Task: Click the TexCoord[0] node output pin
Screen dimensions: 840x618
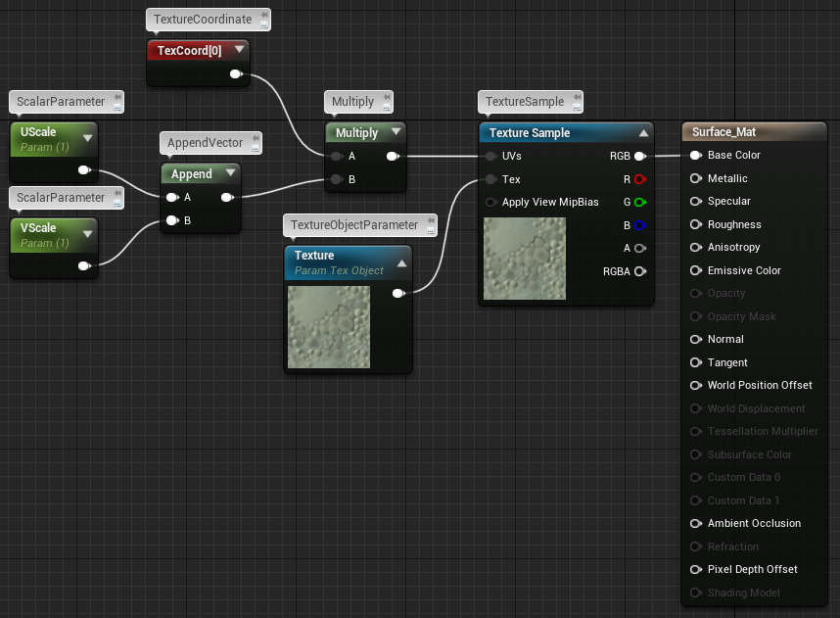Action: [235, 73]
